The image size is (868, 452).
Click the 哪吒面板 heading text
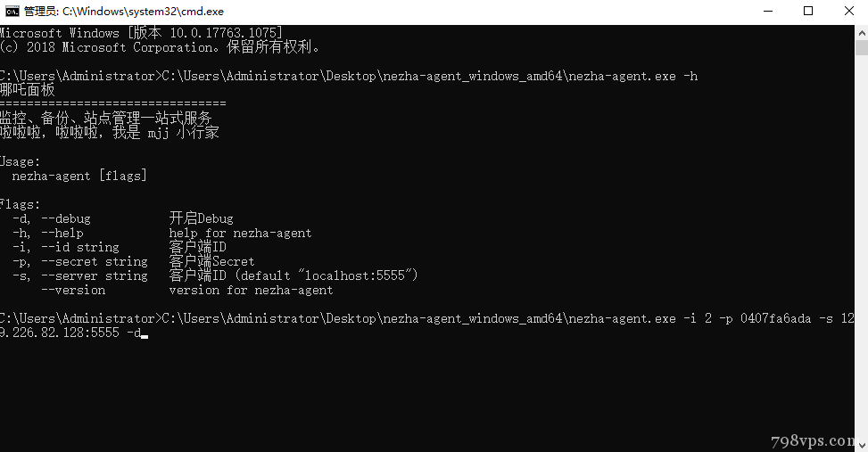pyautogui.click(x=28, y=90)
